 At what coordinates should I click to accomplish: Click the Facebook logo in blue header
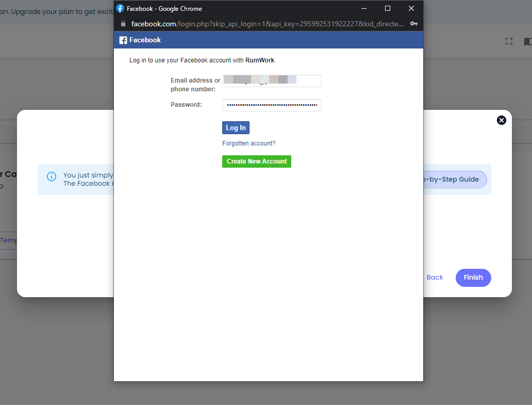[123, 40]
